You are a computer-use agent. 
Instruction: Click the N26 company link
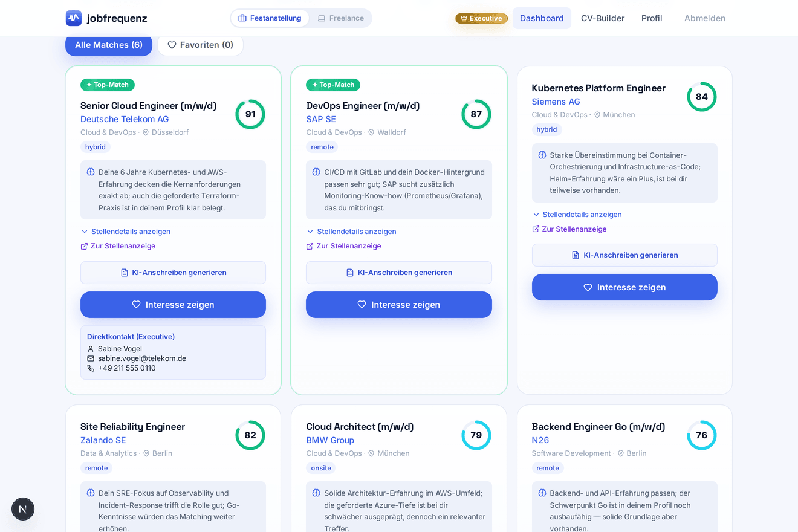tap(540, 440)
